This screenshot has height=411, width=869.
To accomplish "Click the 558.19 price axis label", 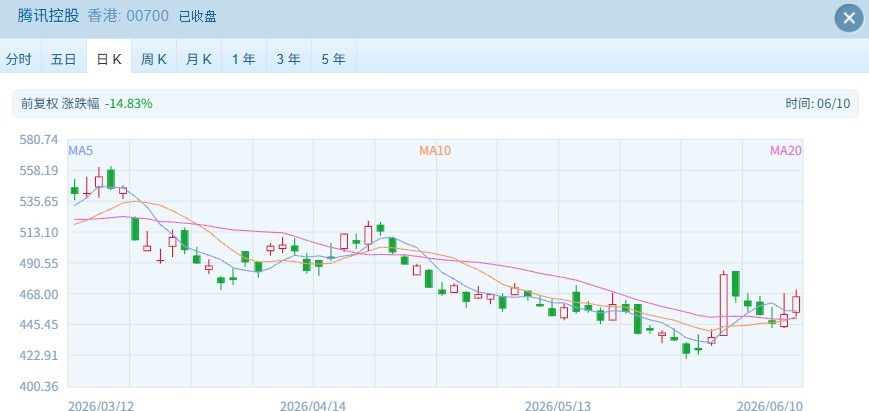I will click(x=39, y=171).
